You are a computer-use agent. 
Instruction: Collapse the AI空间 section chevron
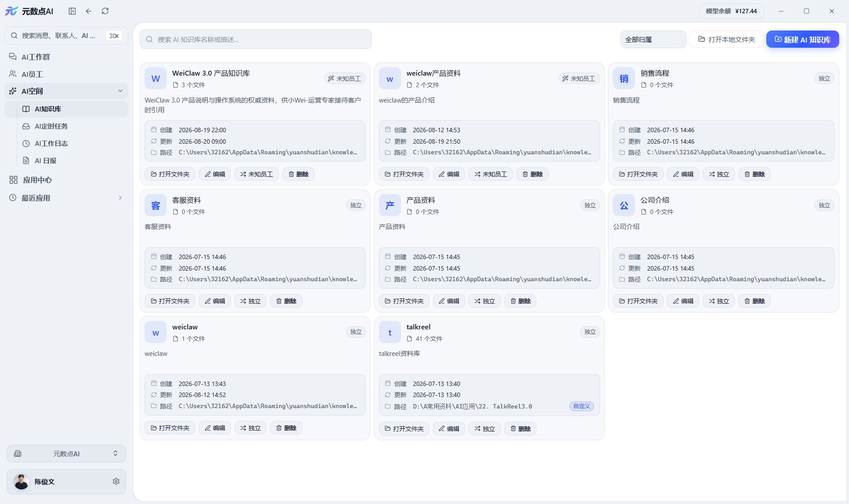coord(120,91)
